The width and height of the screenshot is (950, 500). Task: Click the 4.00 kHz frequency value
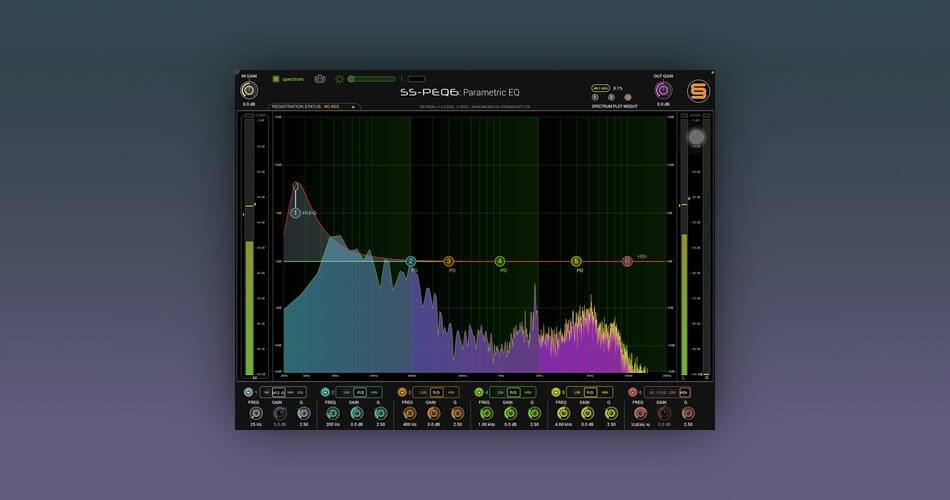point(563,425)
